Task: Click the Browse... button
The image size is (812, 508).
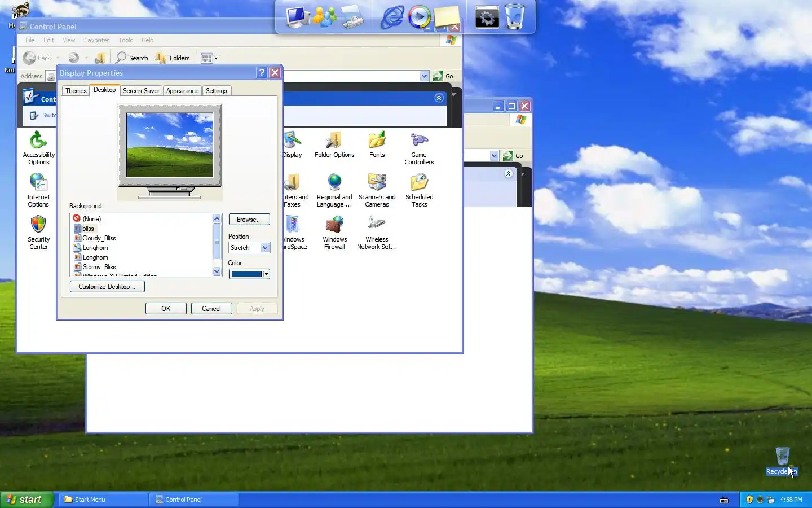Action: [249, 219]
